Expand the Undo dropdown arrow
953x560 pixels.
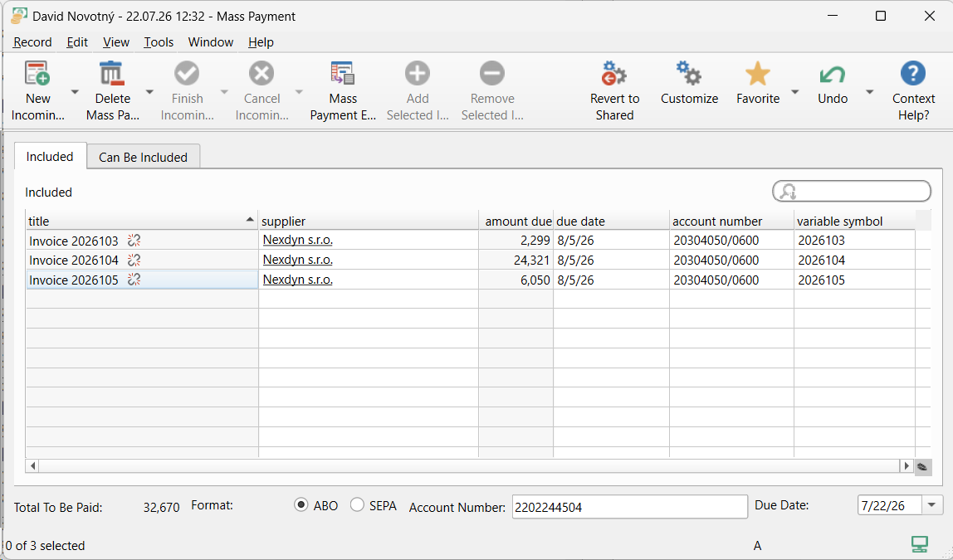(x=870, y=92)
